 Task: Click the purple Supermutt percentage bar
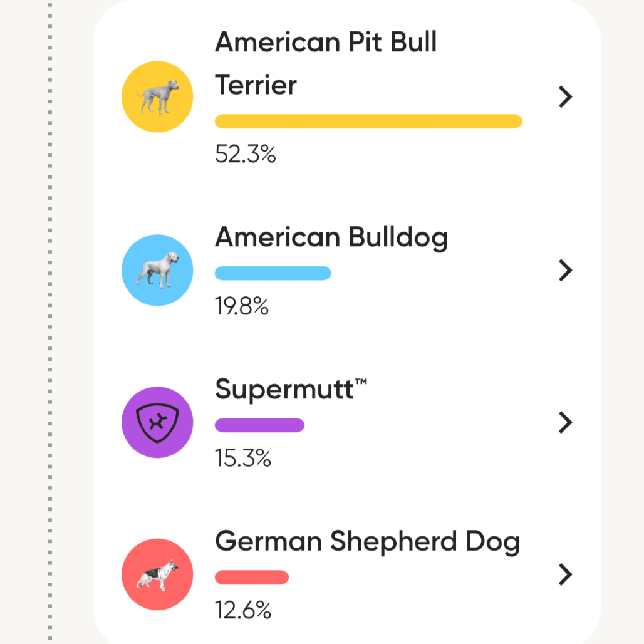pyautogui.click(x=259, y=425)
